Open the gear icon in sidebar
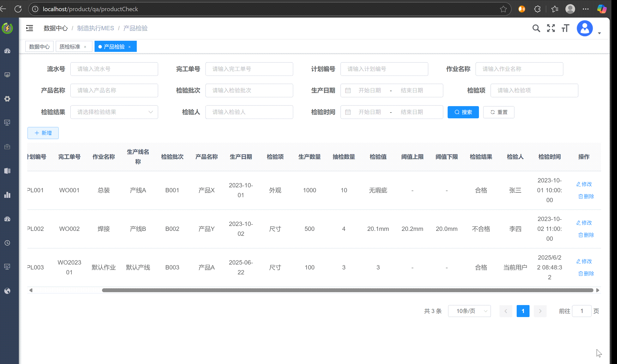 tap(7, 99)
